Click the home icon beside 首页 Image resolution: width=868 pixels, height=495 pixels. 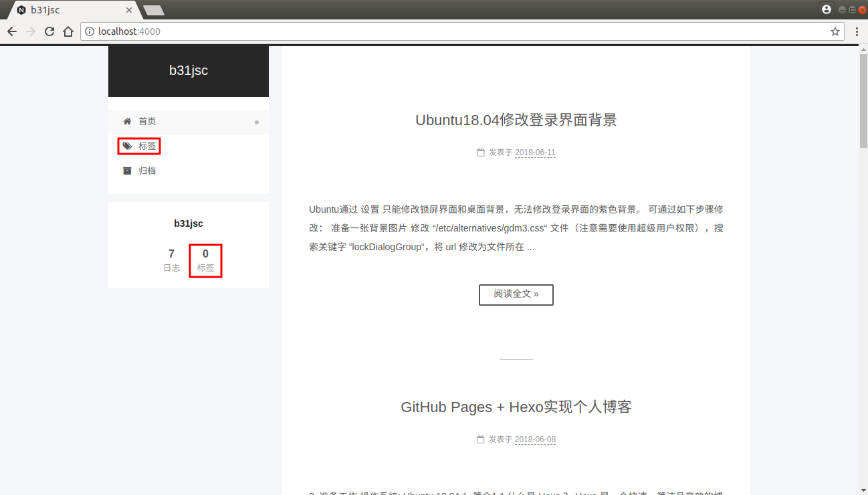click(x=127, y=122)
